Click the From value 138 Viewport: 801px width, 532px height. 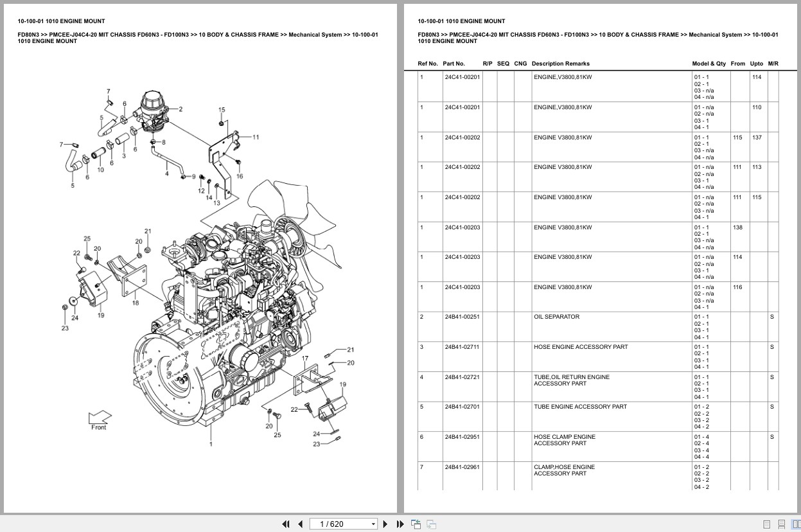737,227
